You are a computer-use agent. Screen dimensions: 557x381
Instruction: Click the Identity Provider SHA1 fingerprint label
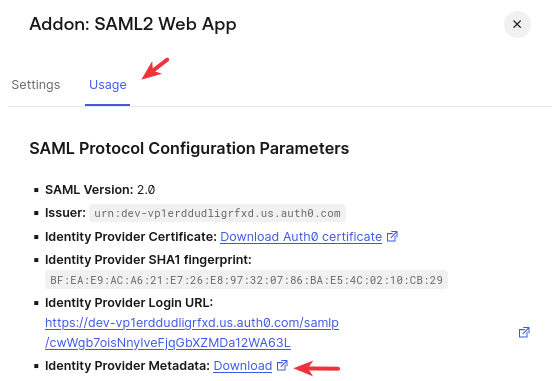coord(148,260)
